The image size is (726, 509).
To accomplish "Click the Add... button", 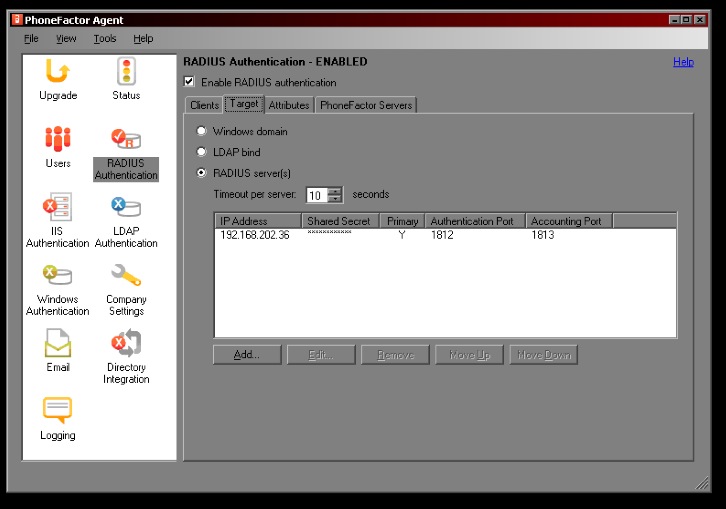I will tap(247, 355).
